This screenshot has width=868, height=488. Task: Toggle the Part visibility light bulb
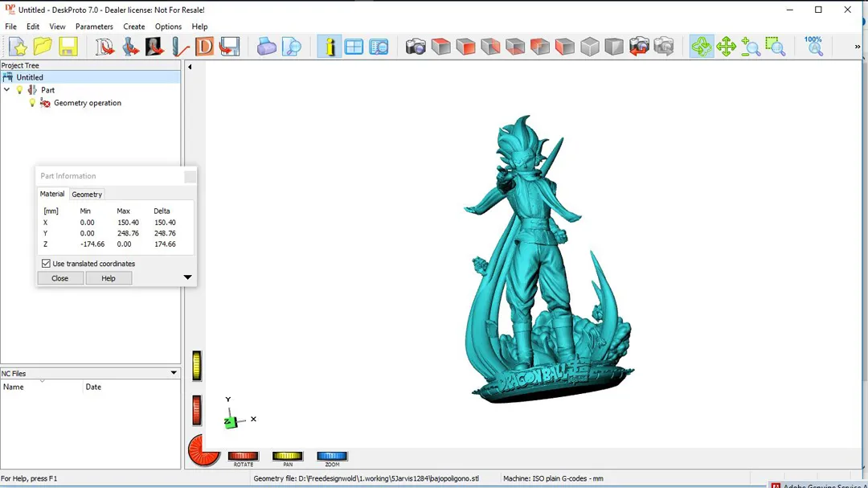tap(19, 90)
